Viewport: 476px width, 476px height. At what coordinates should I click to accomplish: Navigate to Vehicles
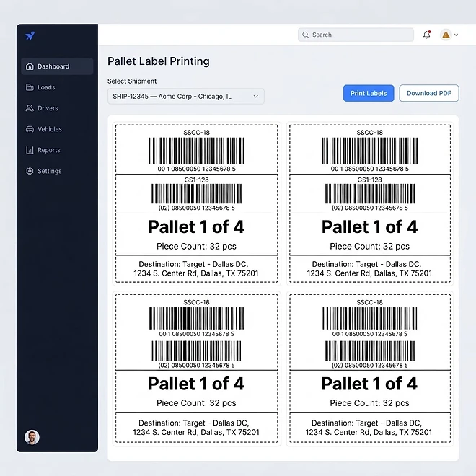pos(57,129)
